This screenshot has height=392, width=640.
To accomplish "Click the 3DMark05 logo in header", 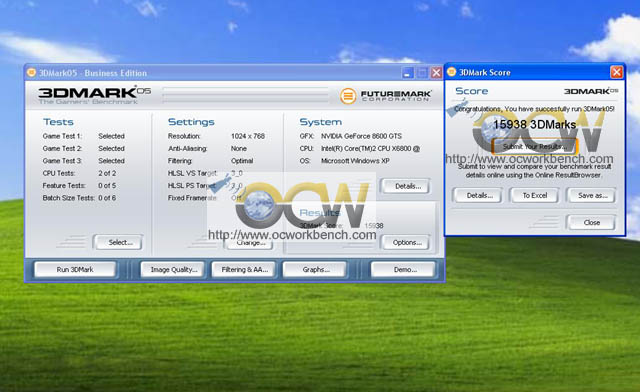I will [95, 95].
